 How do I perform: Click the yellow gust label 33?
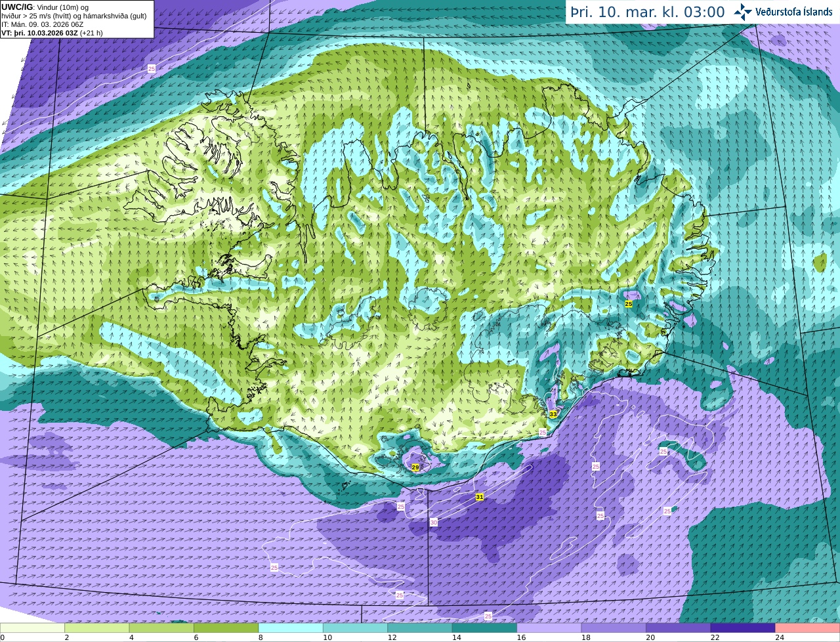pyautogui.click(x=553, y=414)
